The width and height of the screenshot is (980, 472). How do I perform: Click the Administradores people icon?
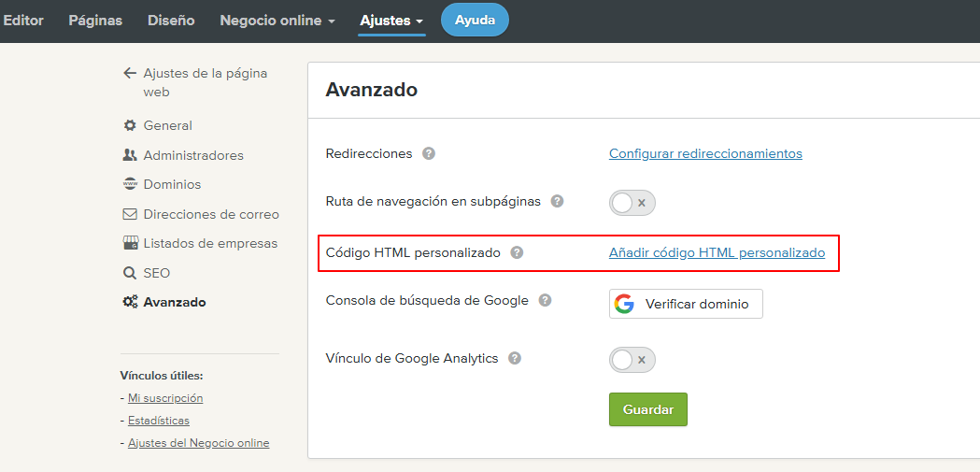129,155
